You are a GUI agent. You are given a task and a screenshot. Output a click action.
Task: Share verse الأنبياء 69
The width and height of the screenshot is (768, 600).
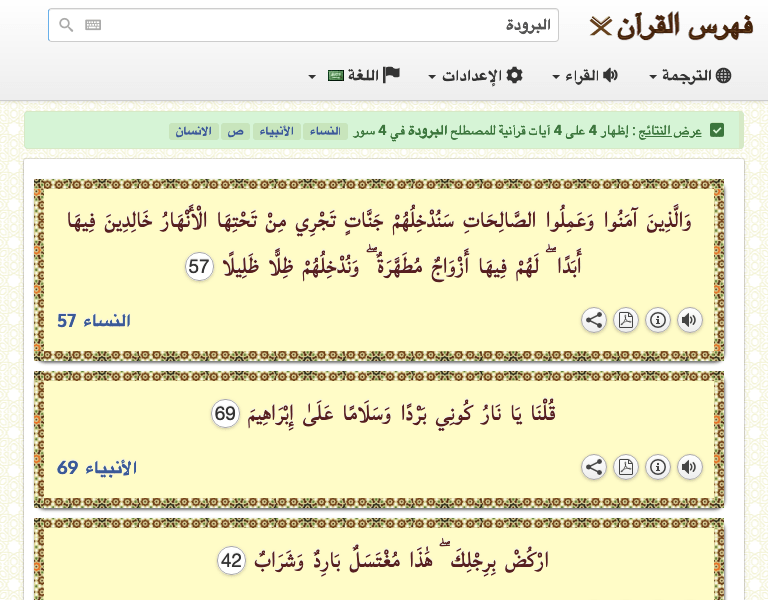click(593, 467)
